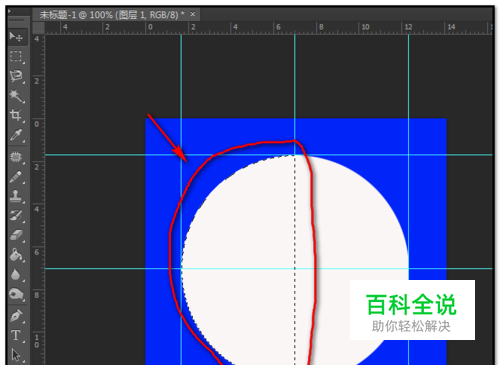
Task: Select the Blur tool
Action: (x=16, y=275)
